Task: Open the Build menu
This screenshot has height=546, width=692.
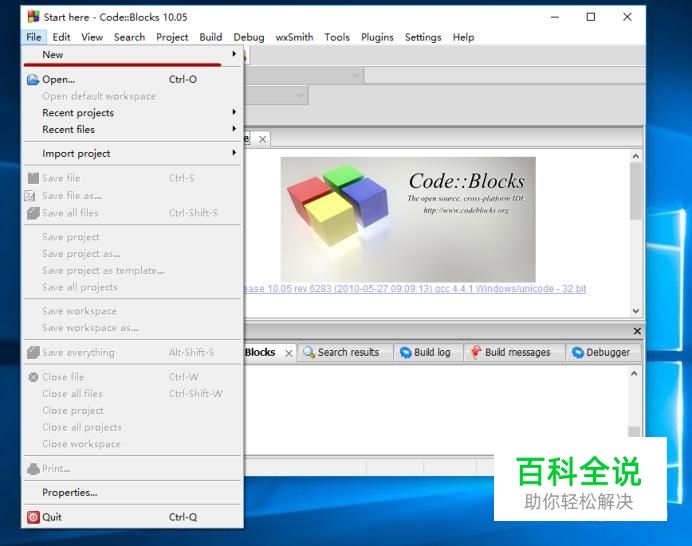Action: (211, 37)
